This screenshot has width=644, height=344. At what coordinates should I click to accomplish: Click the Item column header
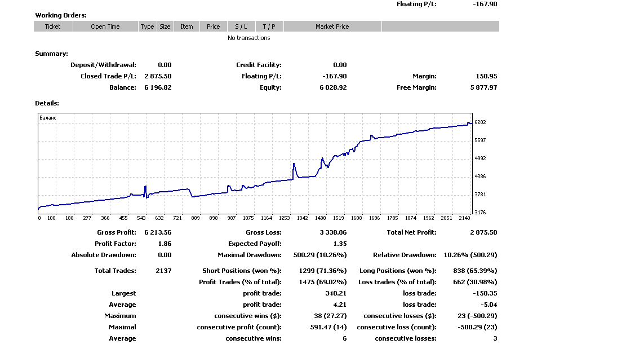pos(187,27)
